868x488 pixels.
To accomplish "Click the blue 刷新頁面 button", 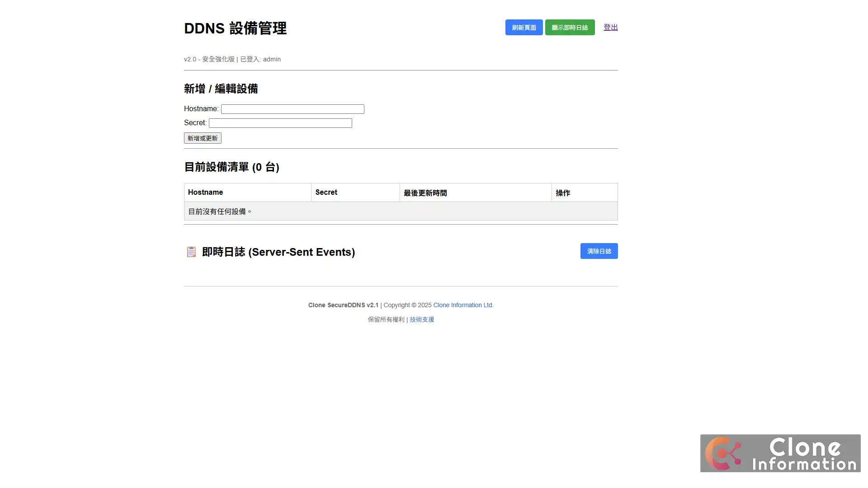I will click(524, 27).
